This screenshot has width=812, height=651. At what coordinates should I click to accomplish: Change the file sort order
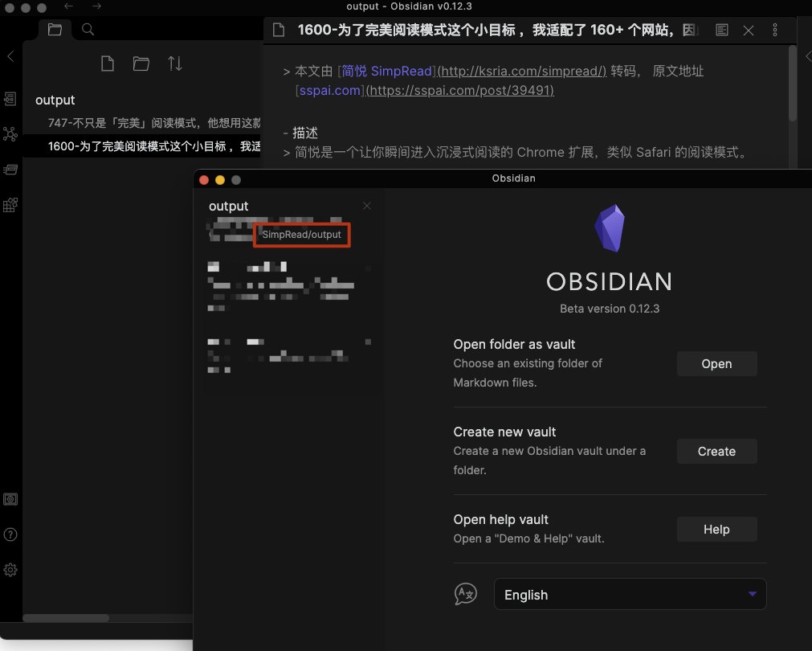[174, 63]
